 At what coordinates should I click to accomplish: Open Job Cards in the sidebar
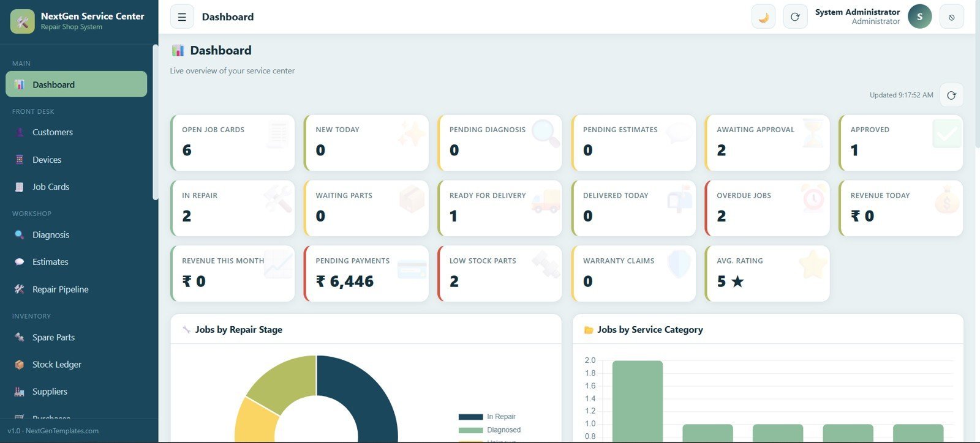[x=76, y=187]
